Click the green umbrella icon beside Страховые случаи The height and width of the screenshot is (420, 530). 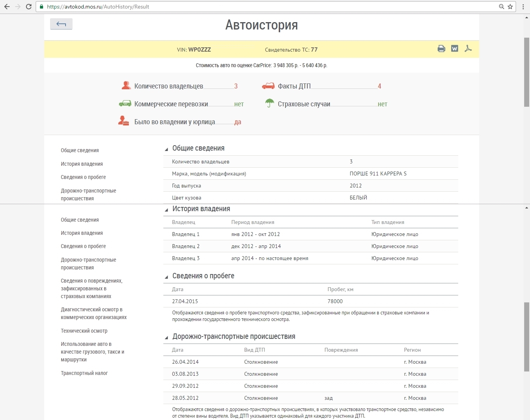pos(269,103)
